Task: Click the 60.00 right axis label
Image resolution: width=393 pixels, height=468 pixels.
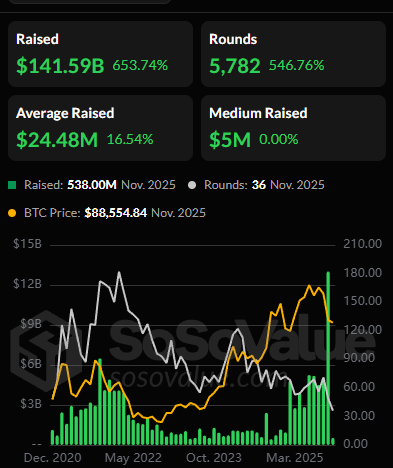Action: [x=360, y=387]
